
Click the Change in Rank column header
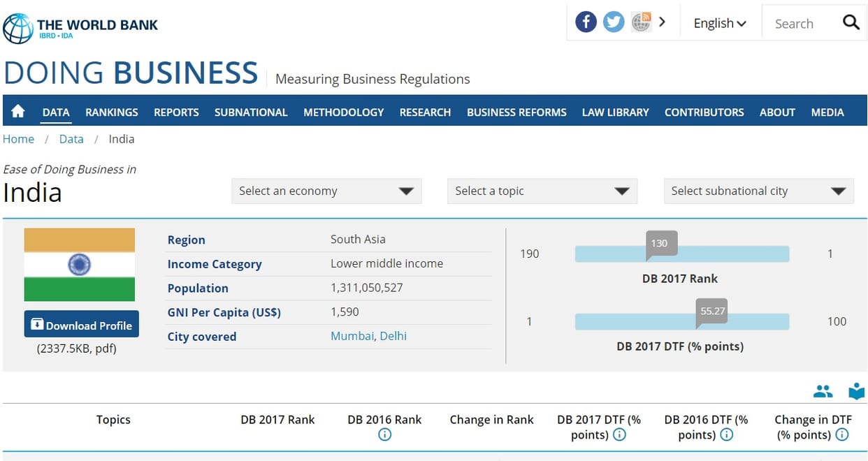[x=491, y=420]
